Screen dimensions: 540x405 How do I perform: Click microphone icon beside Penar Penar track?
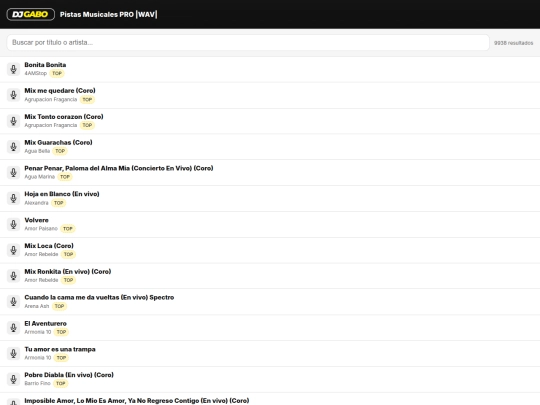point(13,173)
